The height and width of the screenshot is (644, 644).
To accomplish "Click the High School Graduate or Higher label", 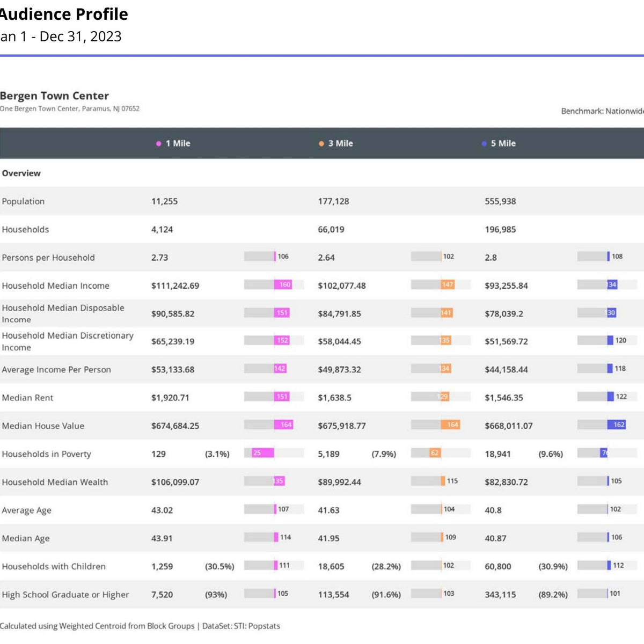I will 65,595.
